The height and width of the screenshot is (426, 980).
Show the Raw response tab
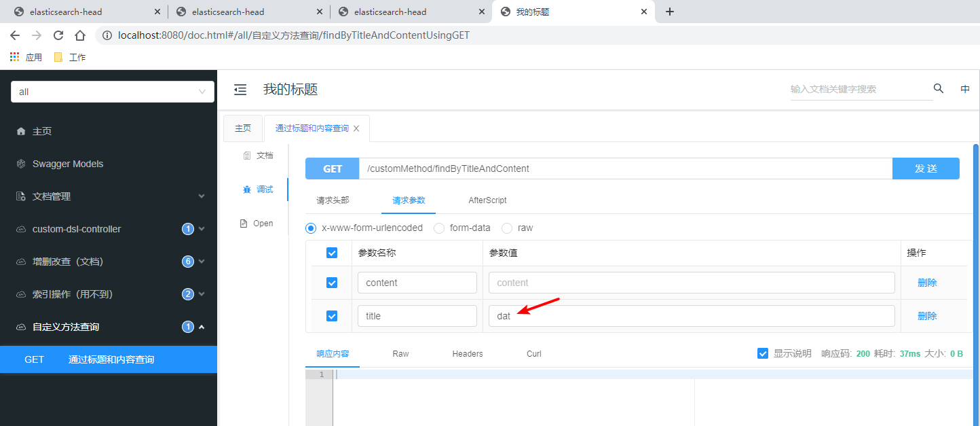[400, 353]
